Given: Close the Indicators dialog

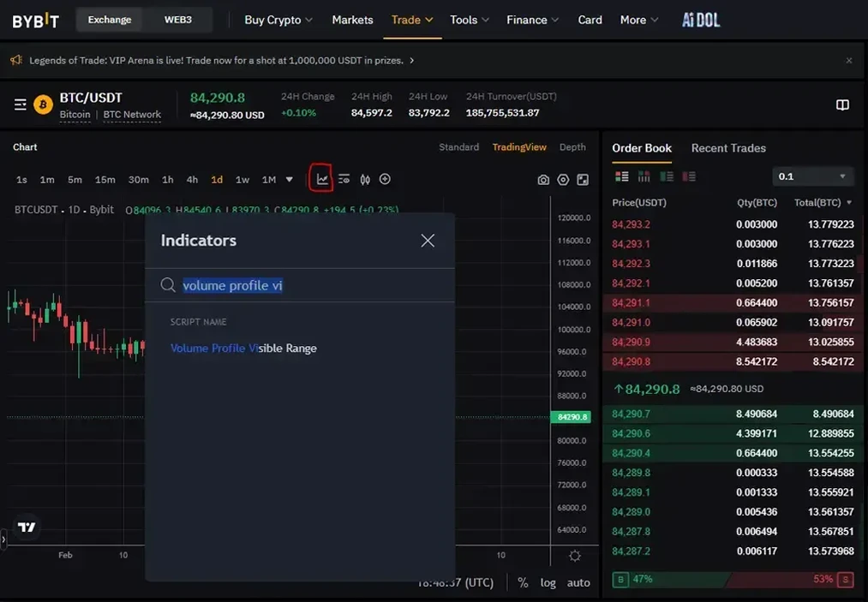Looking at the screenshot, I should [428, 240].
